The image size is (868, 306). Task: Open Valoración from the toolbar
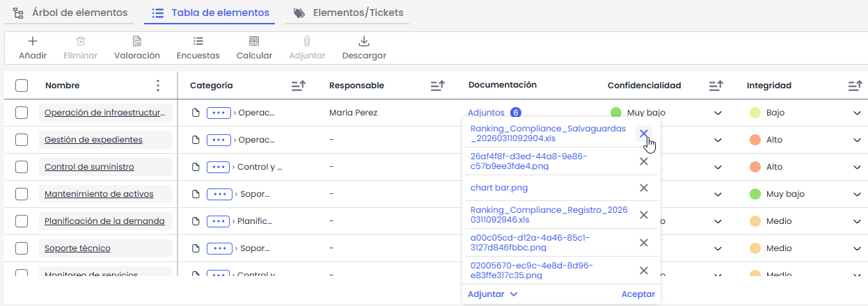coord(137,42)
